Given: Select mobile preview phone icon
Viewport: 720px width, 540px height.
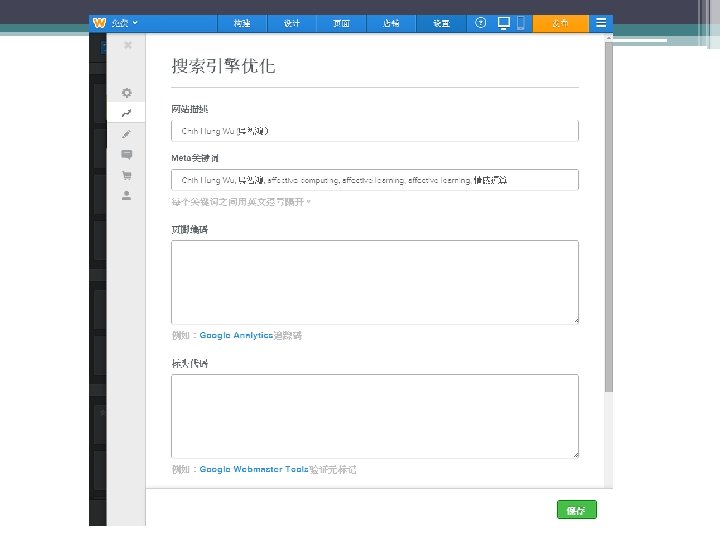Looking at the screenshot, I should click(521, 23).
